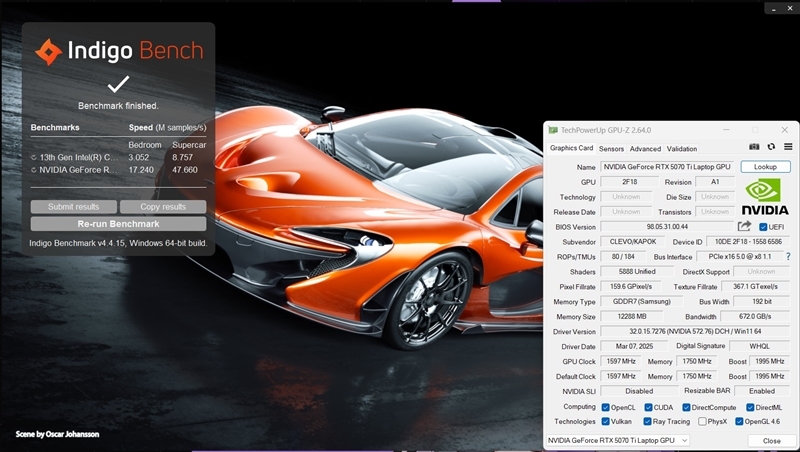
Task: Open the GPU-Z hamburger menu
Action: click(x=787, y=148)
